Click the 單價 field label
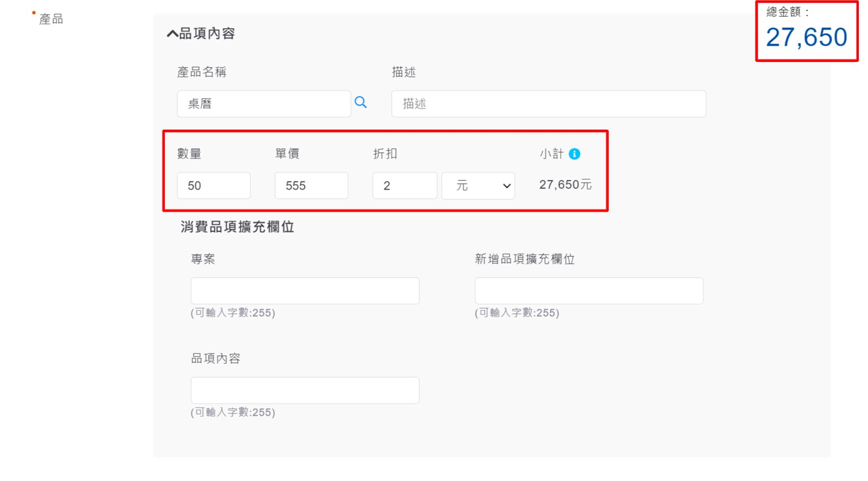Image resolution: width=868 pixels, height=481 pixels. point(287,154)
